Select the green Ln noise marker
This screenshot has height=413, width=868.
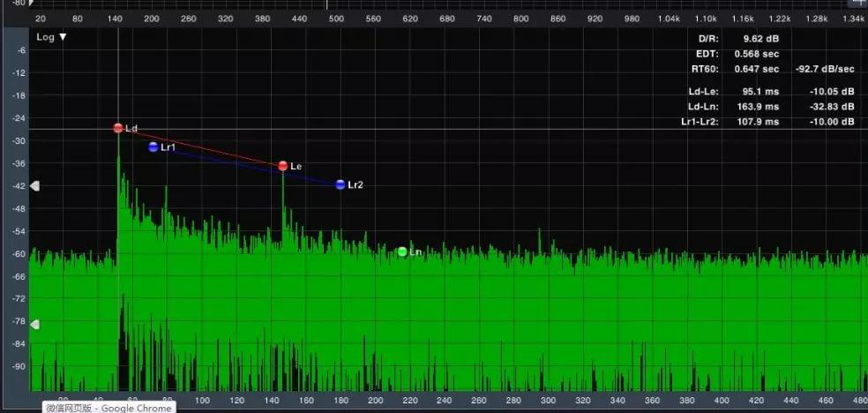pos(402,252)
